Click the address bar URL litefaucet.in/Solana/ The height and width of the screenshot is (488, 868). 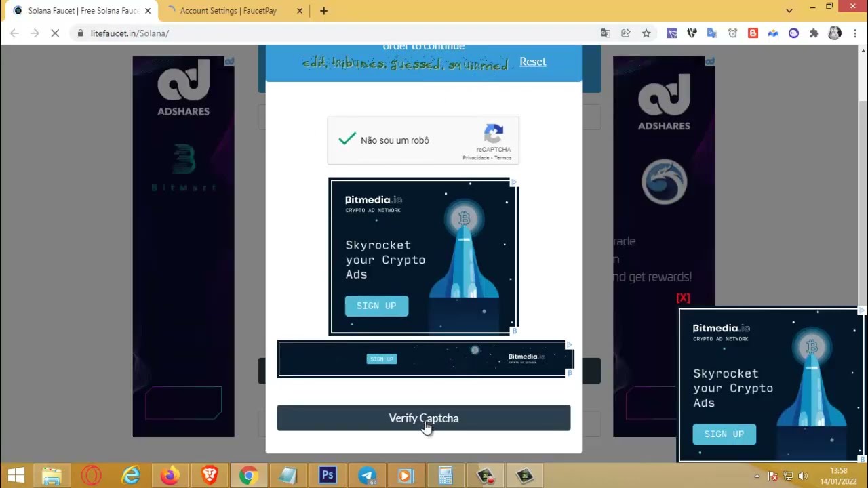(x=130, y=33)
